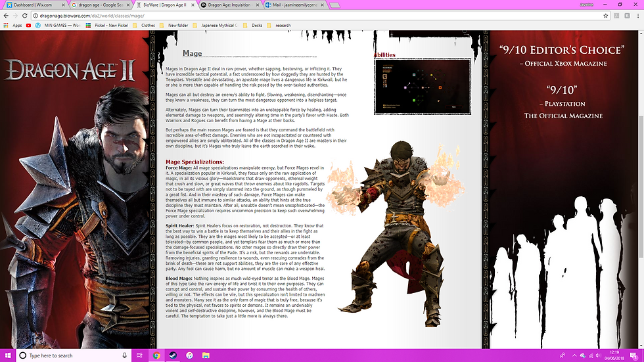The image size is (644, 362).
Task: Open the Apps grid shortcut
Action: tap(12, 25)
